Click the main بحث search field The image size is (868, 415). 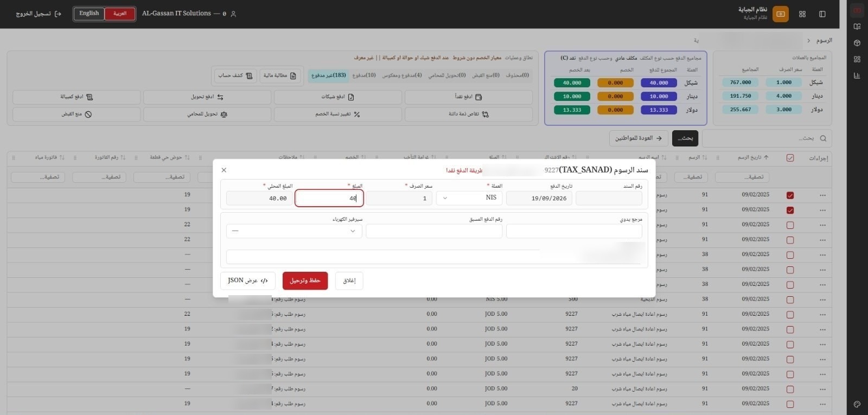point(767,138)
